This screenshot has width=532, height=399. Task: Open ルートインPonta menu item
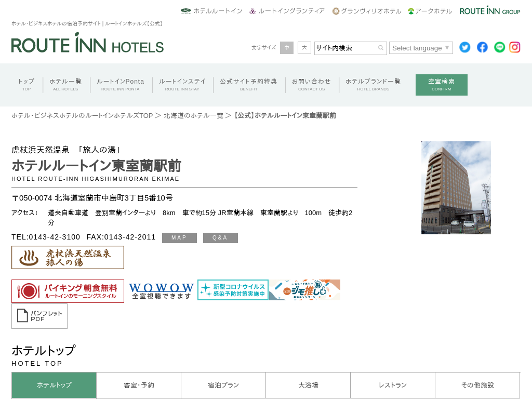tap(121, 85)
